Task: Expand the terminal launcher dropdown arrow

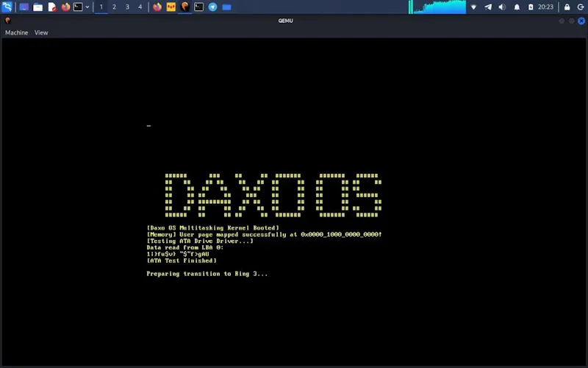Action: (x=87, y=7)
